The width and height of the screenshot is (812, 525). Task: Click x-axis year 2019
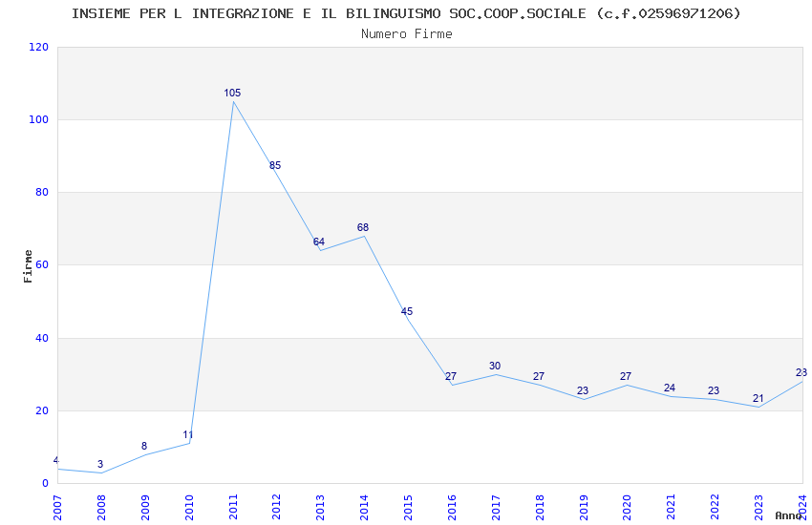[583, 508]
